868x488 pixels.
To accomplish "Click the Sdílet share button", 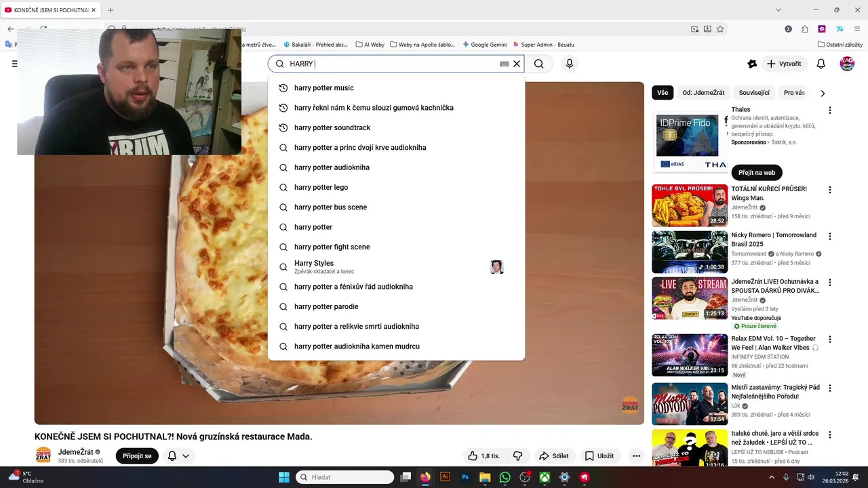I will [553, 456].
